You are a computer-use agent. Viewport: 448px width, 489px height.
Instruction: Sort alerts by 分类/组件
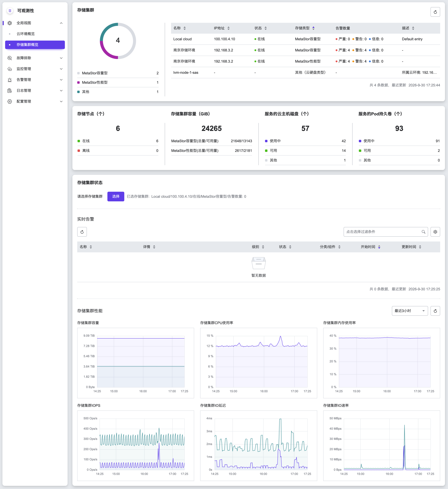click(x=339, y=247)
